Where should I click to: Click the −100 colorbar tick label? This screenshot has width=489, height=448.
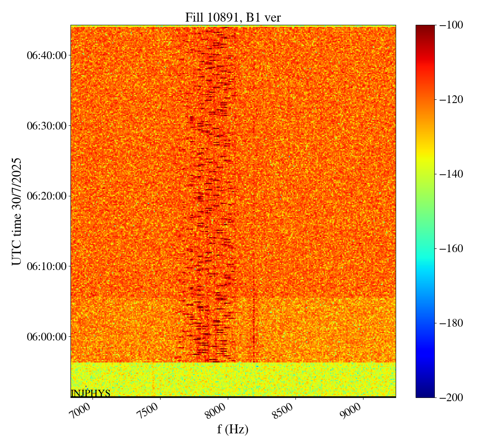[452, 25]
